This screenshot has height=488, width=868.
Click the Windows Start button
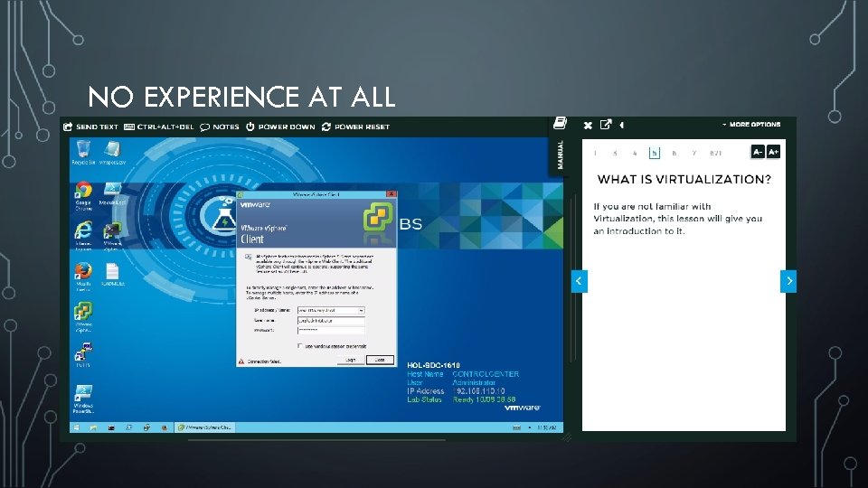(76, 427)
